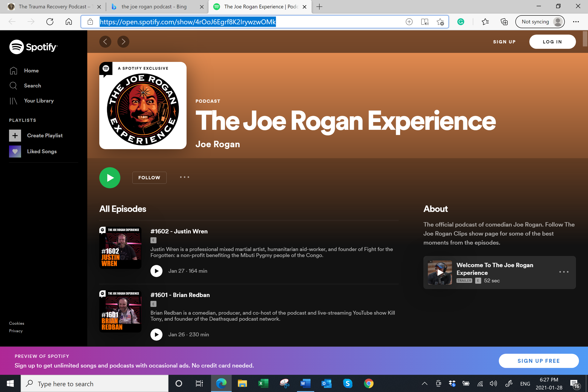Go forward with Spotify's forward arrow
This screenshot has height=392, width=588.
click(123, 41)
